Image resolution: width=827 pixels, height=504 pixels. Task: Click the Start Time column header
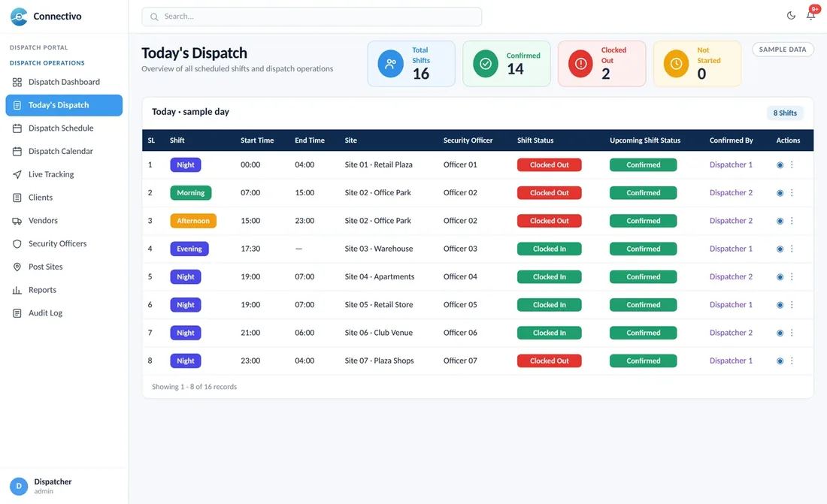257,140
